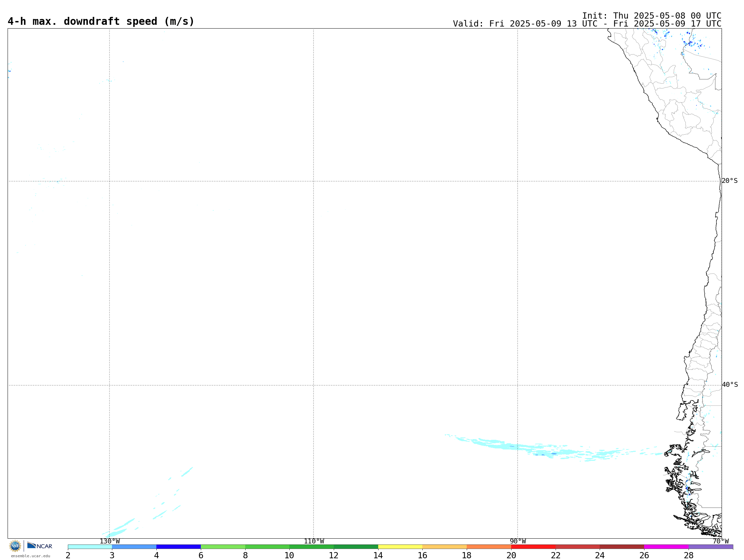Open the ensemble.ucar.edu text link
Screen dimensions: 744x560
coord(30,556)
